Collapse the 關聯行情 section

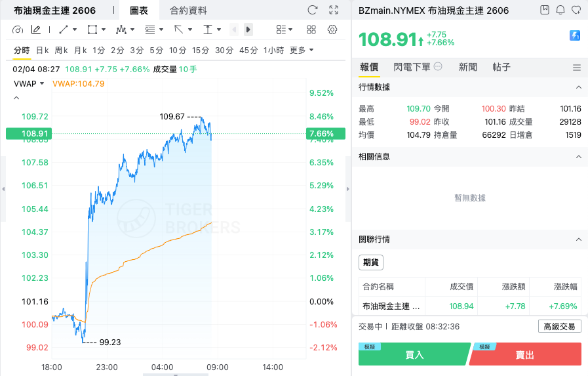(579, 240)
